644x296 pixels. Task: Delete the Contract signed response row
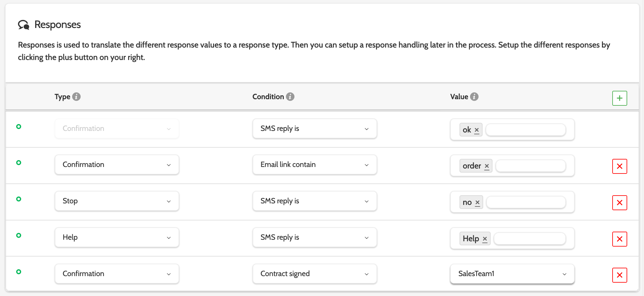click(x=619, y=275)
